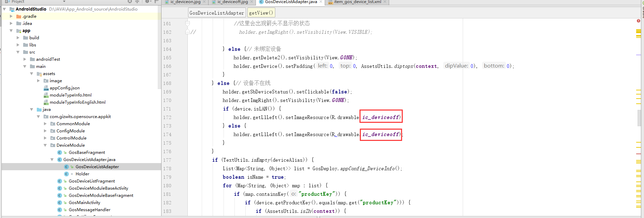
Task: Click ic_deviceoff on line 172
Action: point(380,117)
